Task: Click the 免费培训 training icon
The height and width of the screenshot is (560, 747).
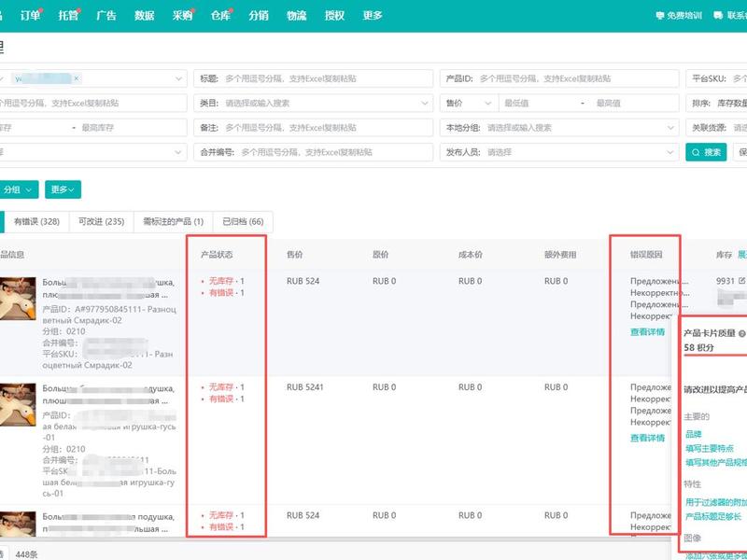Action: coord(660,15)
